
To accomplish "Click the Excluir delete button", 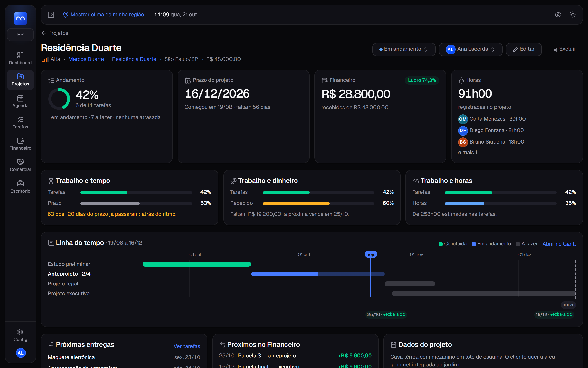I will 564,49.
